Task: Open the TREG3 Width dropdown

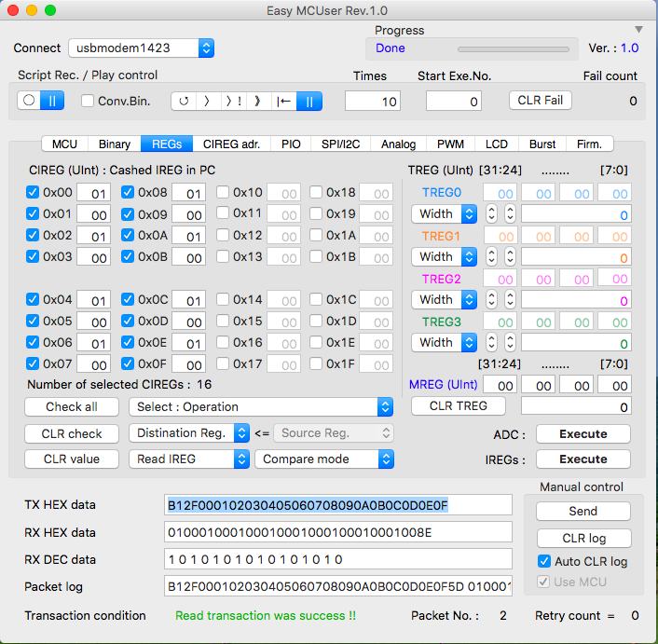Action: (444, 342)
